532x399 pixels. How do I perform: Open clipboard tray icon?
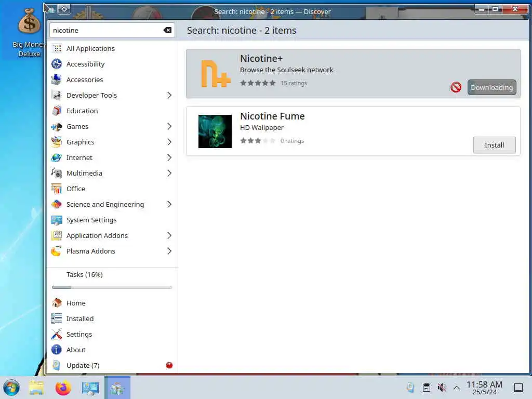pos(427,388)
